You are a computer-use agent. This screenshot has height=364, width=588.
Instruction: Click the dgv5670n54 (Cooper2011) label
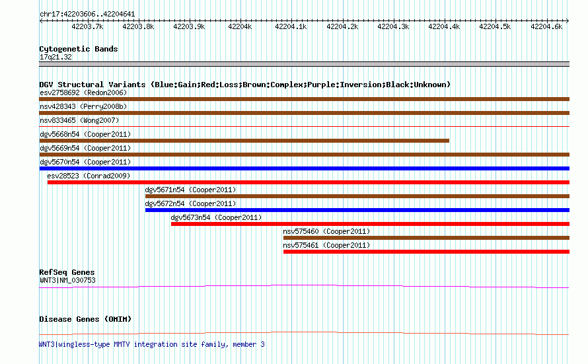85,162
